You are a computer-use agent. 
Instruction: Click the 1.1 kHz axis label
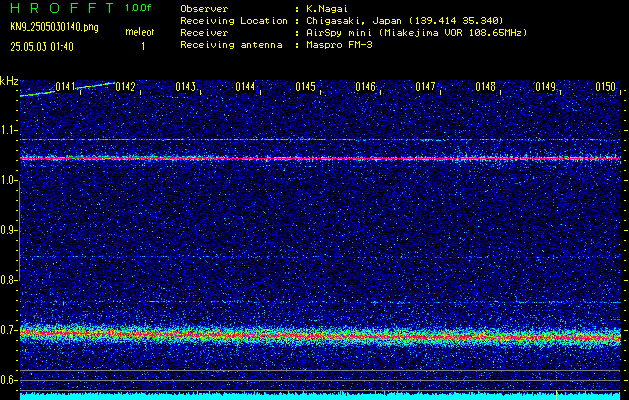(x=9, y=130)
